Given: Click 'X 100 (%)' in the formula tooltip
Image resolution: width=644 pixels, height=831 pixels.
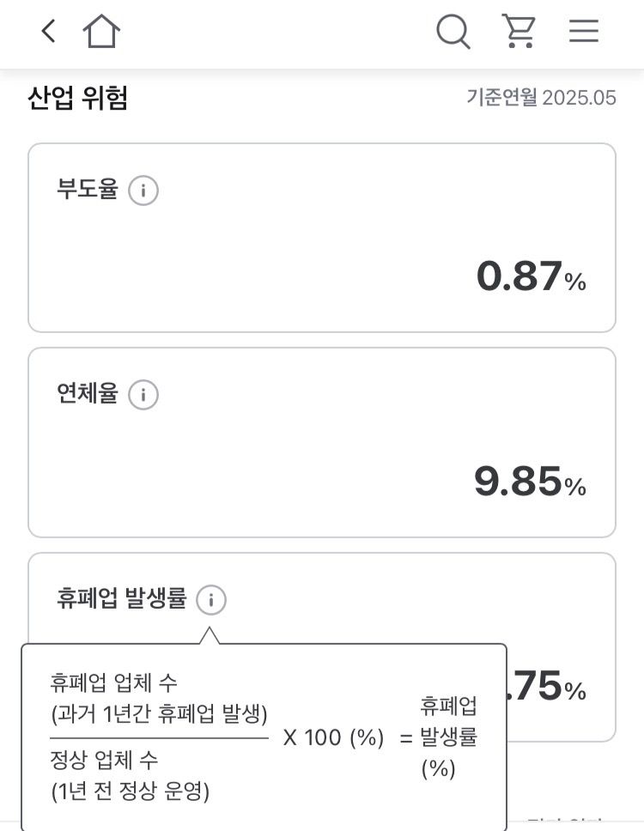Looking at the screenshot, I should pos(333,737).
